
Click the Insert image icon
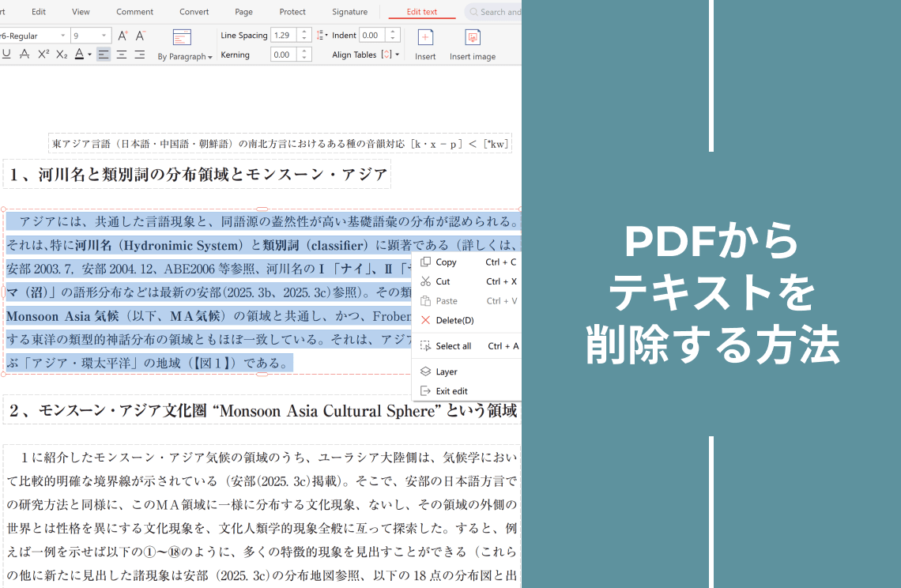click(x=473, y=38)
